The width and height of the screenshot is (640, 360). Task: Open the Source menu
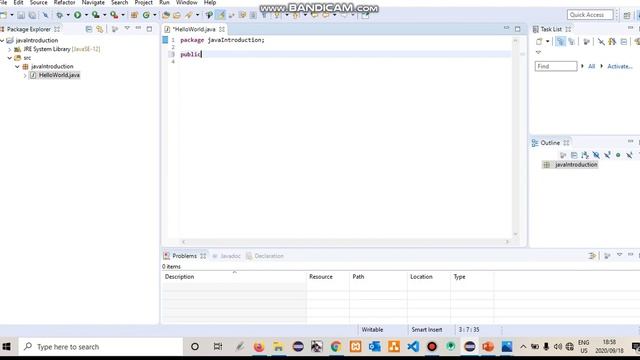[x=38, y=2]
